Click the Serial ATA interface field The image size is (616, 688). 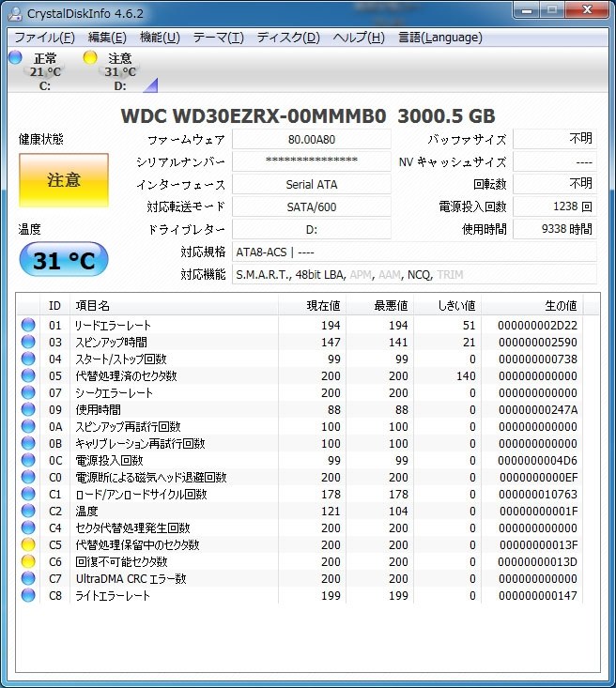[x=312, y=184]
